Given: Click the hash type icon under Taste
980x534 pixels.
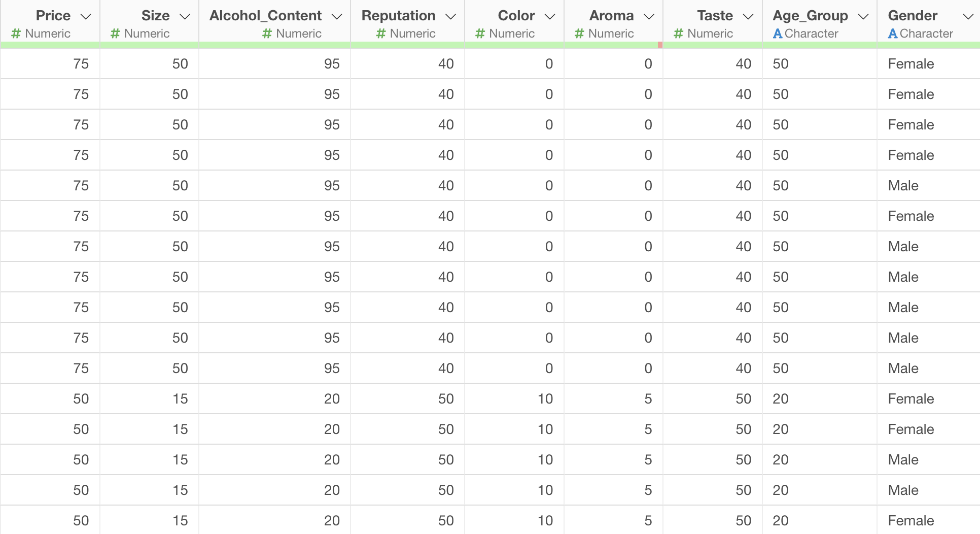Looking at the screenshot, I should point(678,34).
